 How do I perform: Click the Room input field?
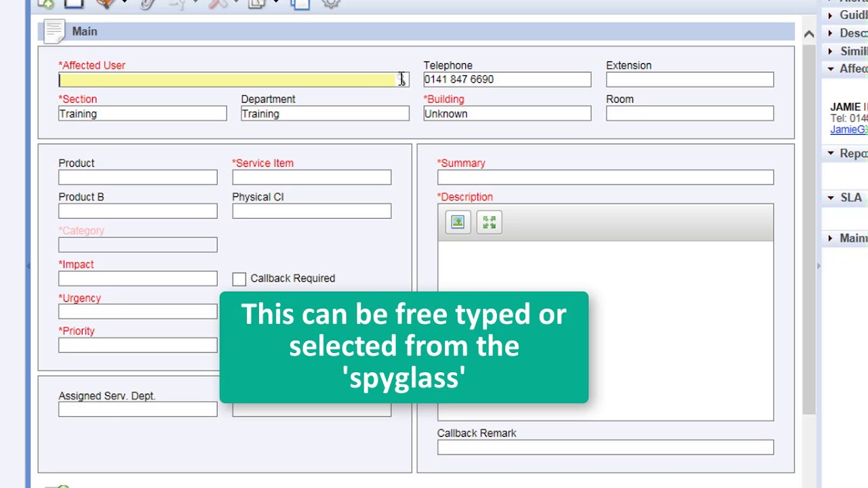pyautogui.click(x=690, y=114)
